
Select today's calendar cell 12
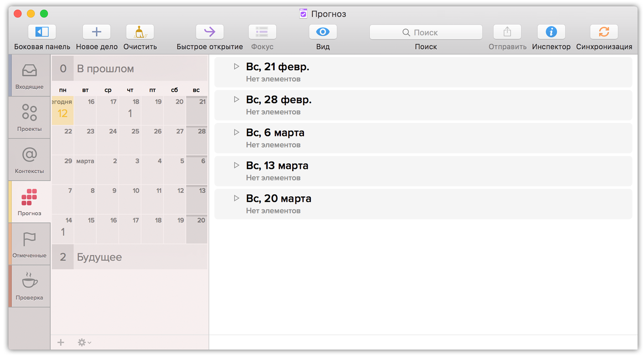(x=63, y=110)
